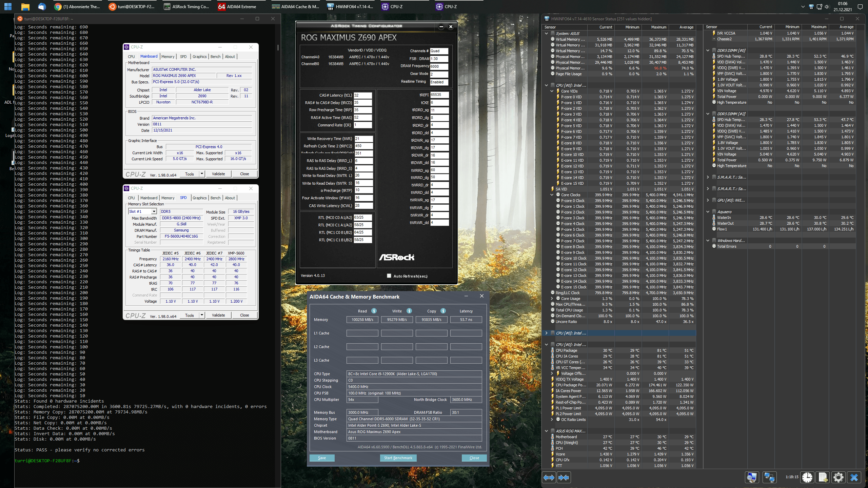The width and height of the screenshot is (868, 488).
Task: Click Validate in upper CPU-Z window
Action: pyautogui.click(x=218, y=174)
